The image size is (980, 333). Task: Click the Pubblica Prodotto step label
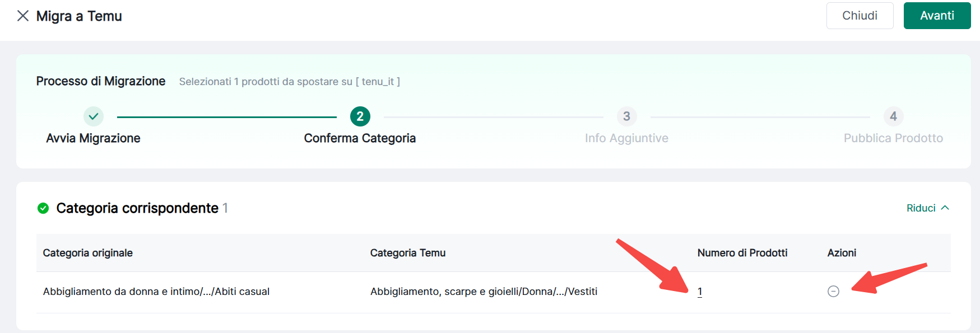[x=893, y=138]
